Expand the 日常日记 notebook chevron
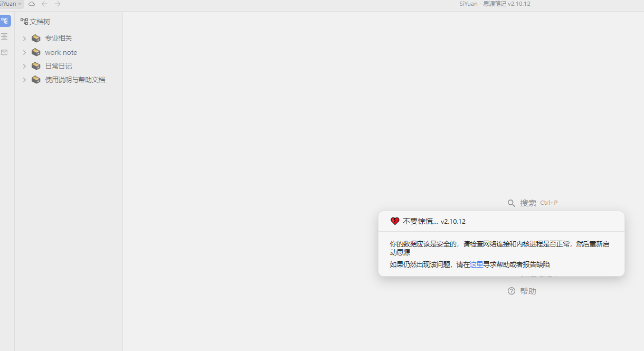The height and width of the screenshot is (351, 644). (x=24, y=66)
